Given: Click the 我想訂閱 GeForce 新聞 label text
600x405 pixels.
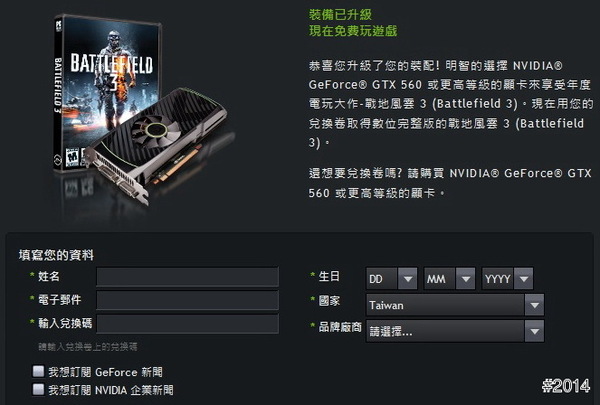Looking at the screenshot, I should (x=105, y=372).
